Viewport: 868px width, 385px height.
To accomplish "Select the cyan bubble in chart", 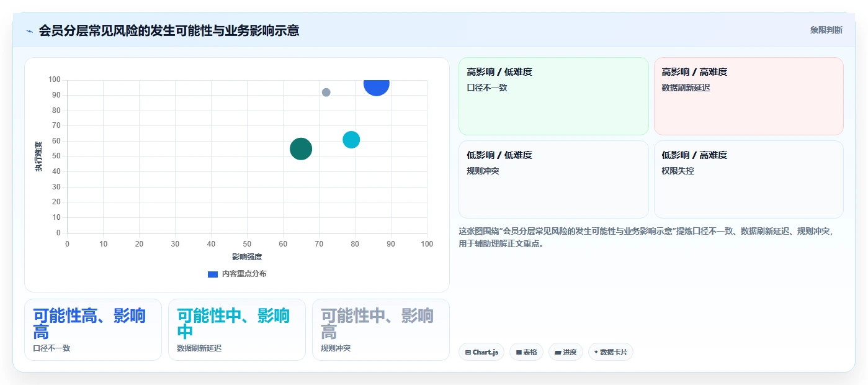I will point(351,140).
